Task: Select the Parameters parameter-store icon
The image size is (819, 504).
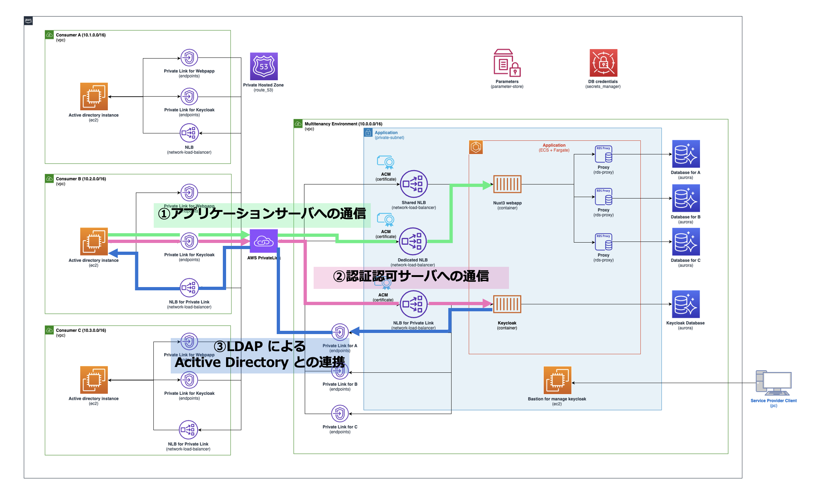Action: (x=507, y=63)
